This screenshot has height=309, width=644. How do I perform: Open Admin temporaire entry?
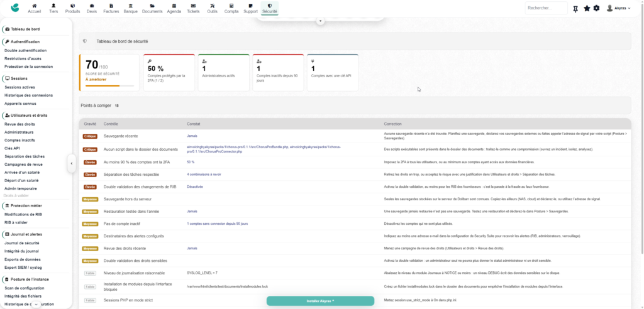pyautogui.click(x=21, y=189)
